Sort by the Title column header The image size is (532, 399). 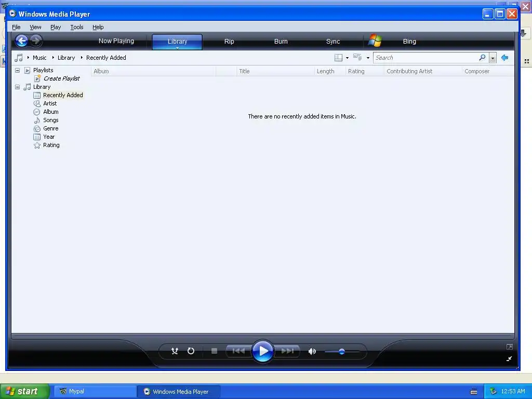coord(275,71)
